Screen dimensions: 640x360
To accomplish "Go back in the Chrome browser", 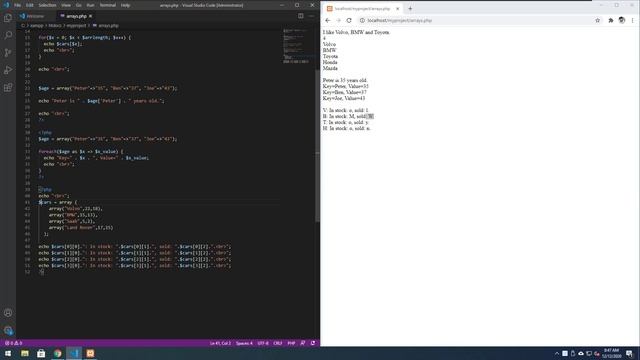I will [x=328, y=20].
